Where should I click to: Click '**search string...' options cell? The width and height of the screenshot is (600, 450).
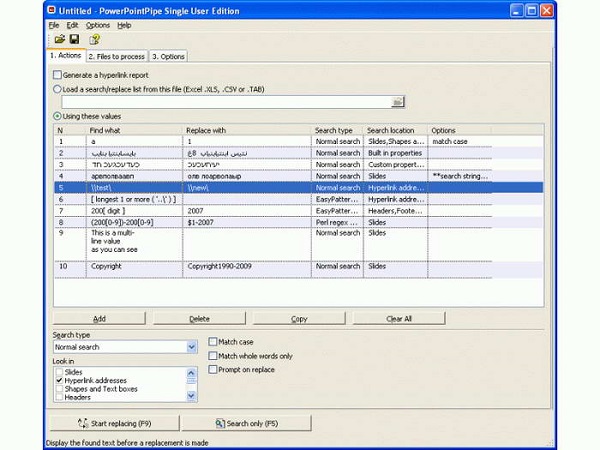pyautogui.click(x=460, y=176)
